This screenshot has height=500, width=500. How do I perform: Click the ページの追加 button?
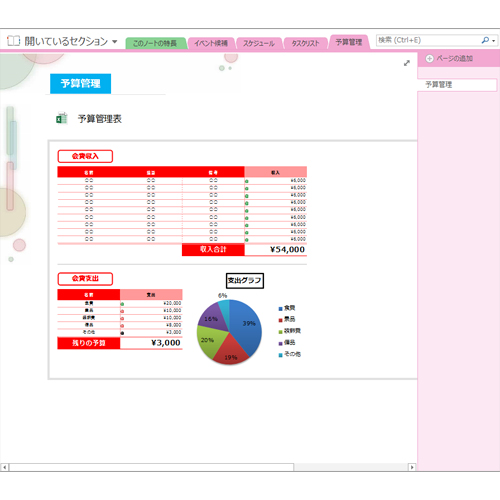click(x=449, y=59)
